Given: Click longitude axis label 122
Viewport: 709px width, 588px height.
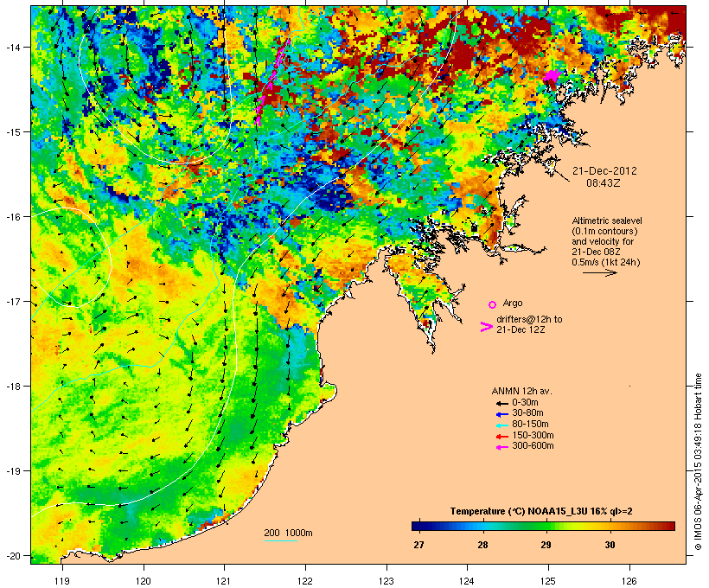Looking at the screenshot, I should click(x=305, y=581).
